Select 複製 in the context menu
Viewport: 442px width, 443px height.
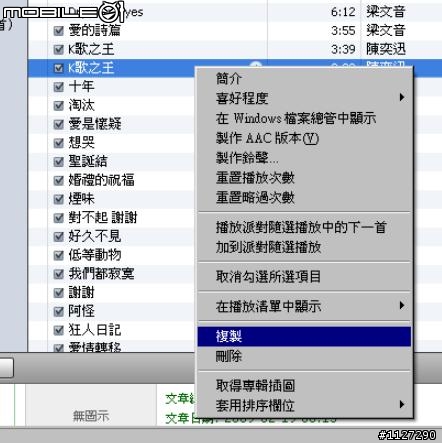point(304,336)
